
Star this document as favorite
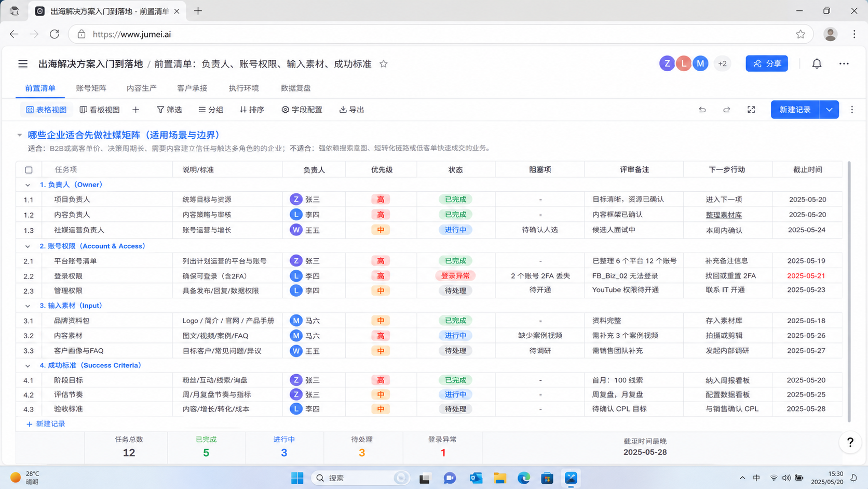[x=384, y=64]
